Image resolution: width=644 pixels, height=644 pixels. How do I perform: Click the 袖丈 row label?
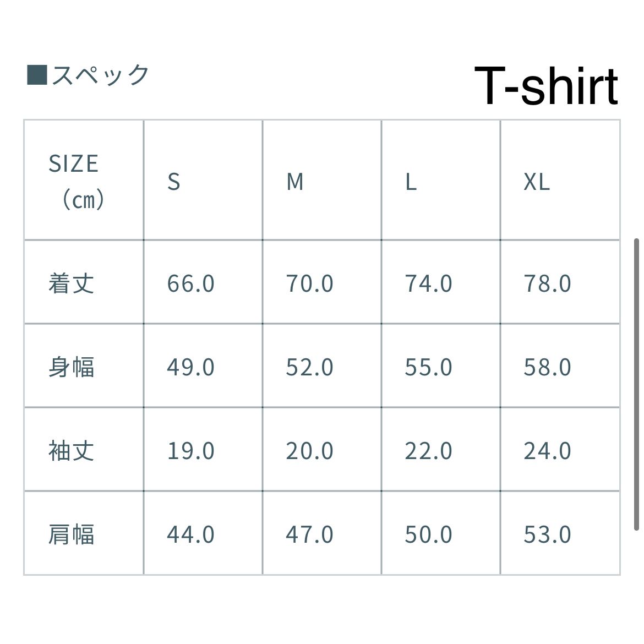(x=72, y=451)
